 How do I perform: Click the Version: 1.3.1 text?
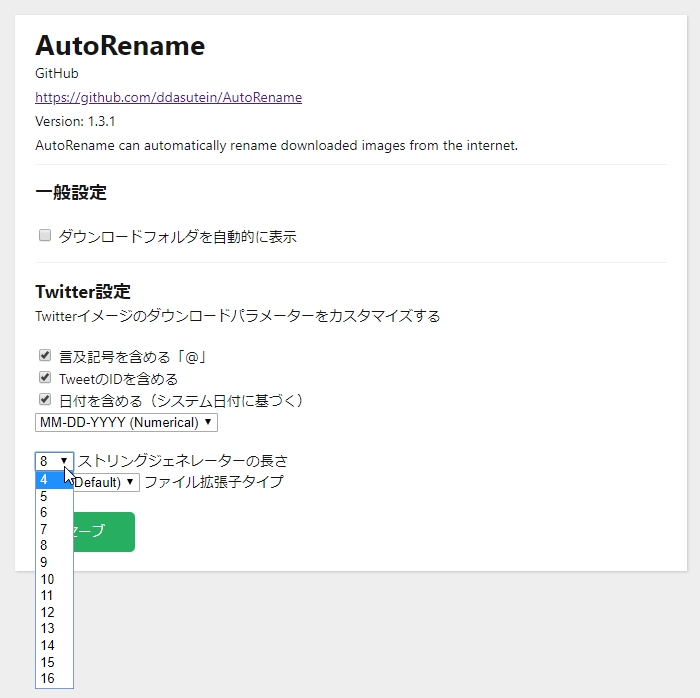[x=75, y=121]
